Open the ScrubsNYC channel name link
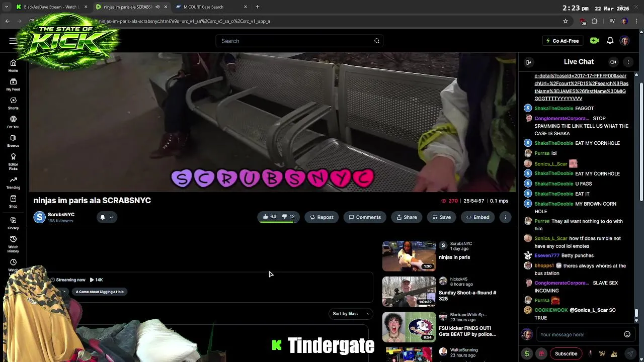Screen dimensions: 644x362 [61, 215]
